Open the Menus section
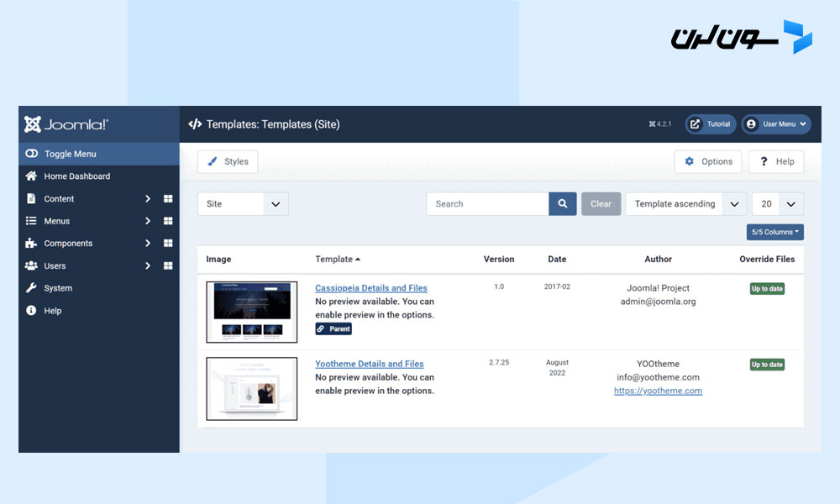This screenshot has height=504, width=840. [57, 221]
